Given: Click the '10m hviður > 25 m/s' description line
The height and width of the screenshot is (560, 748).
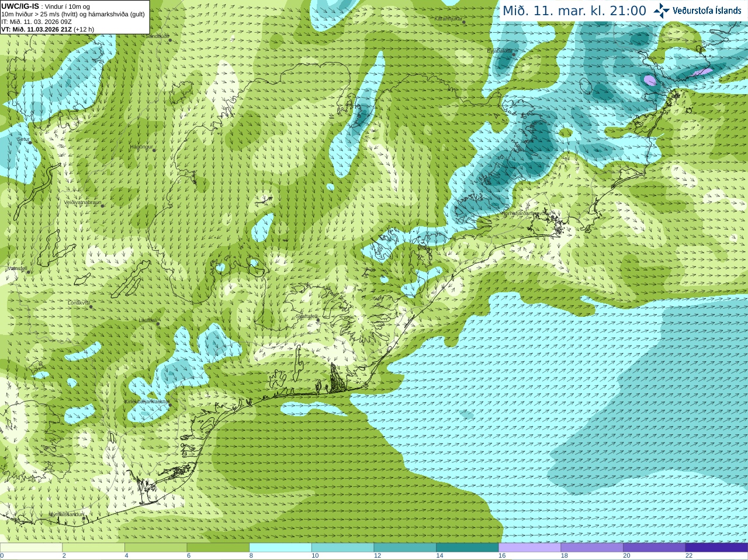Looking at the screenshot, I should 73,14.
